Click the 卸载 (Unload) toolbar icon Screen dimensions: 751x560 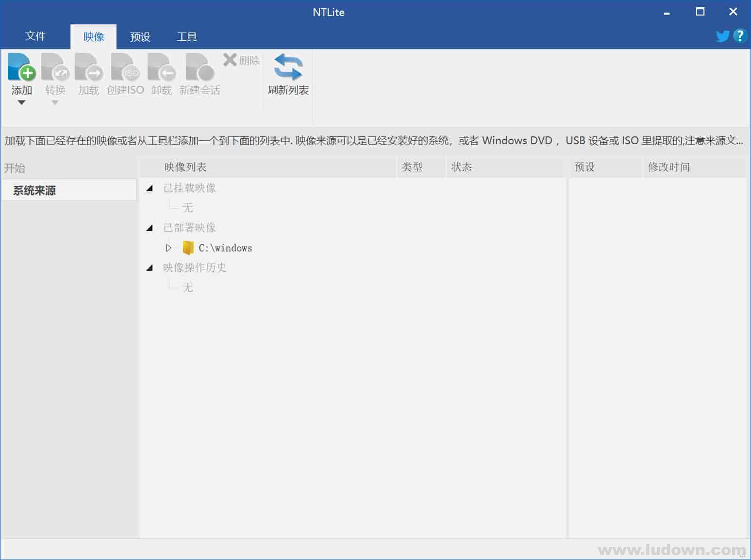point(162,67)
